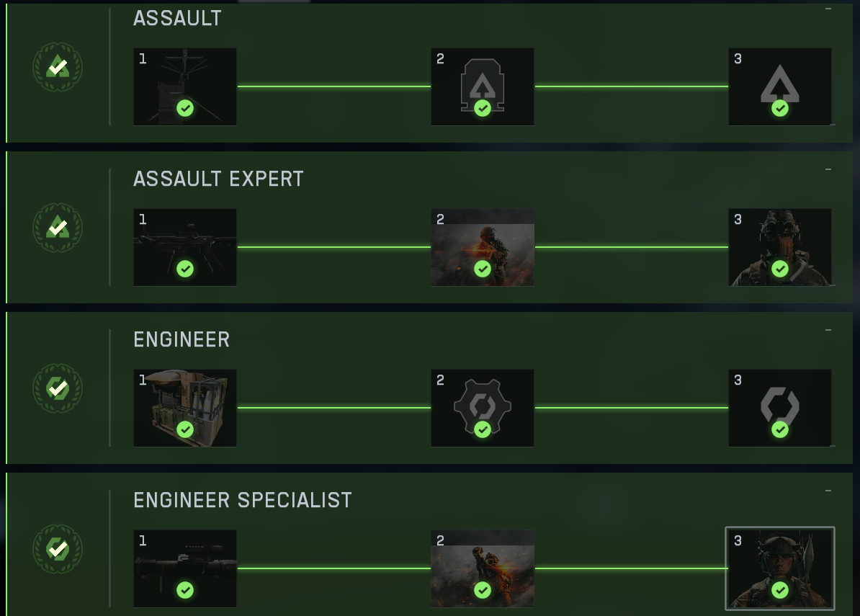860x616 pixels.
Task: Click the Assault completed laurel badge
Action: (58, 67)
